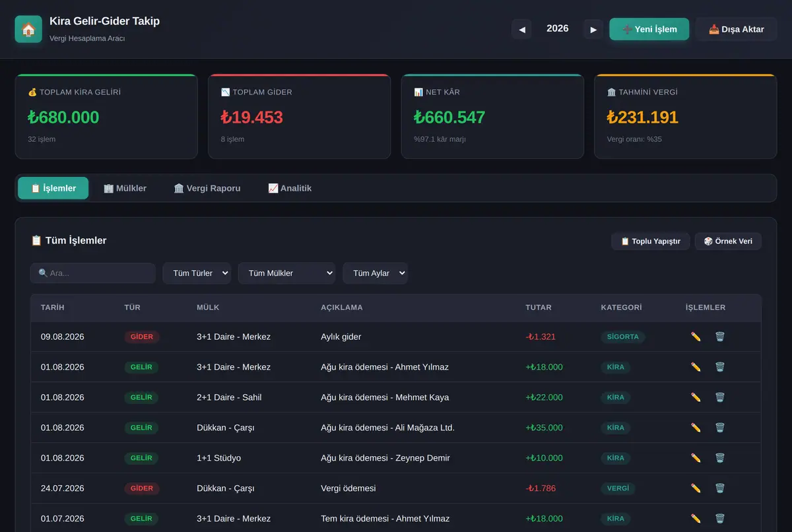Click the Dışa Aktar export button
Viewport: 792px width, 532px height.
[737, 29]
